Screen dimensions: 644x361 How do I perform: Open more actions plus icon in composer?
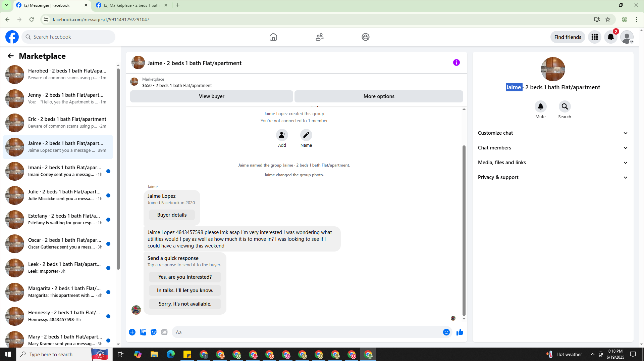coord(132,332)
